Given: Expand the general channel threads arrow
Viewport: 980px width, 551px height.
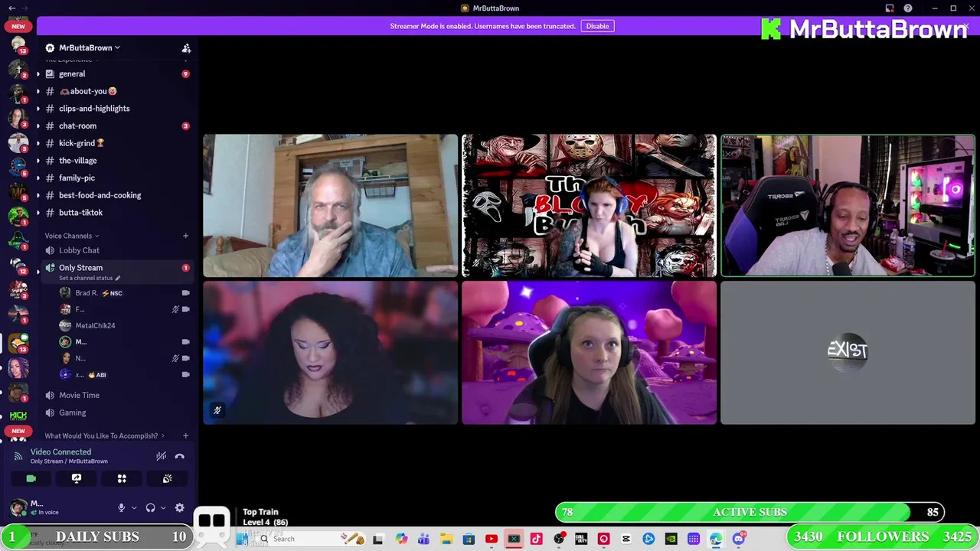Looking at the screenshot, I should 38,74.
